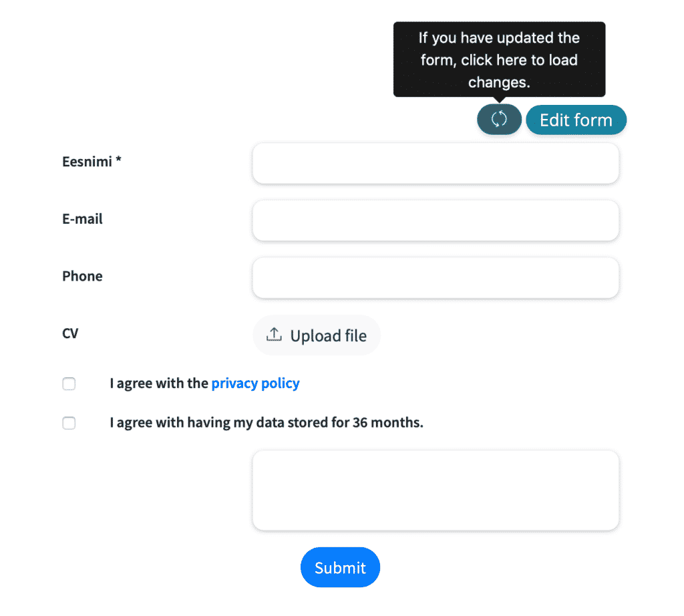Viewport: 684px width, 616px height.
Task: Enable the 36 months data storage checkbox
Action: 69,423
